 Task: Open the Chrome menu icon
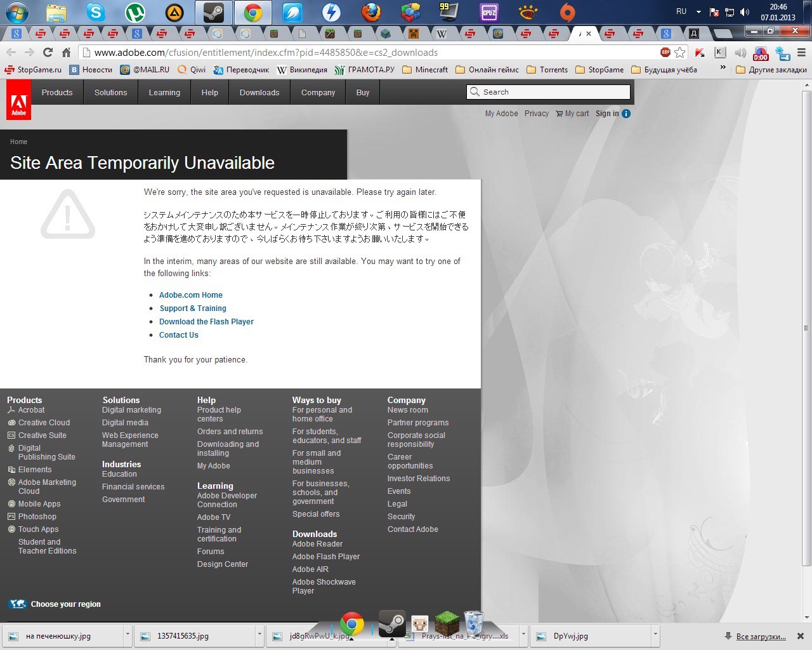(801, 53)
